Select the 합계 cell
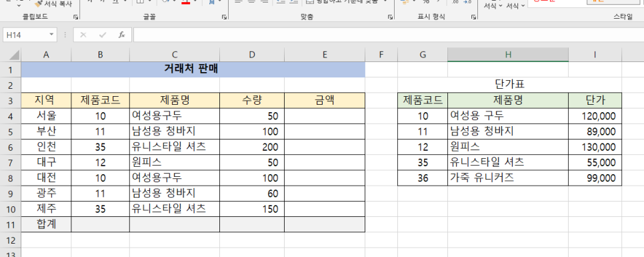Viewport: 644px width, 257px height. [x=46, y=224]
